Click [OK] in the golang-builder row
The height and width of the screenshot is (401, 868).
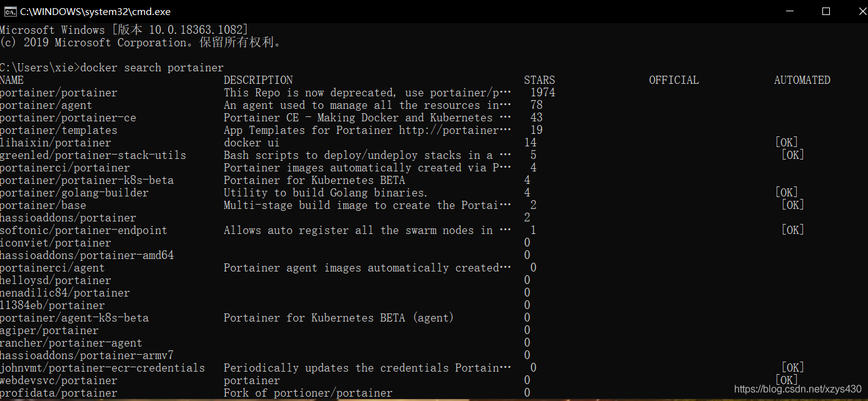[787, 193]
